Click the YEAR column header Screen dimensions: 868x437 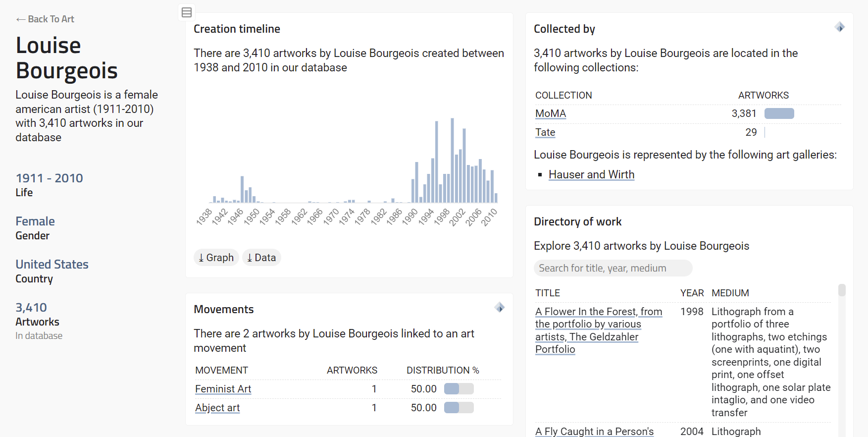pyautogui.click(x=692, y=293)
